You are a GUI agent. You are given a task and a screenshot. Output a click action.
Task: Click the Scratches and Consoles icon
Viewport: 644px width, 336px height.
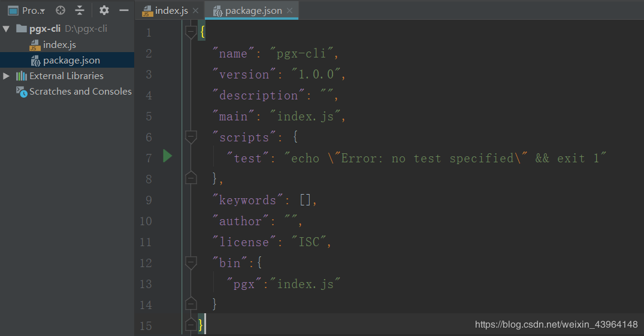coord(22,92)
